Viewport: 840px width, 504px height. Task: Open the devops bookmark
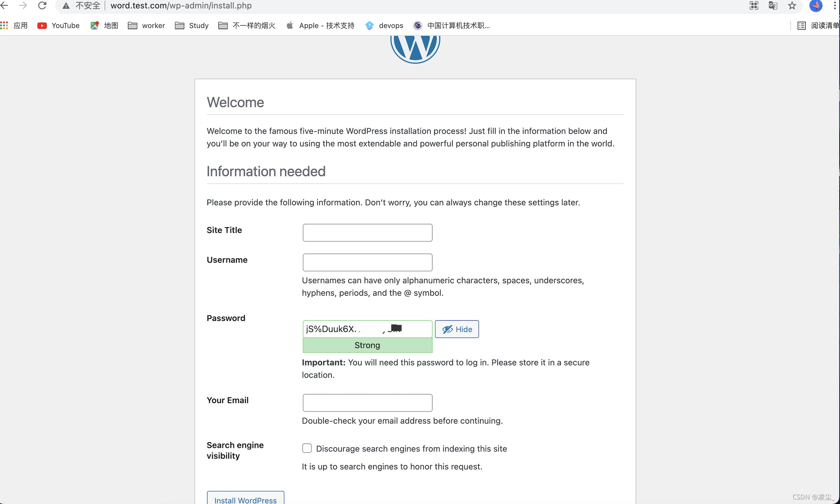(384, 25)
